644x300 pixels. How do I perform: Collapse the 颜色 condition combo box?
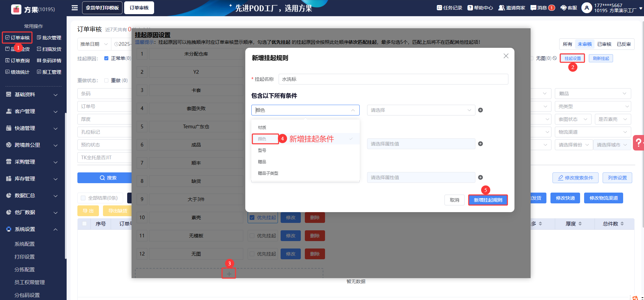click(x=305, y=110)
